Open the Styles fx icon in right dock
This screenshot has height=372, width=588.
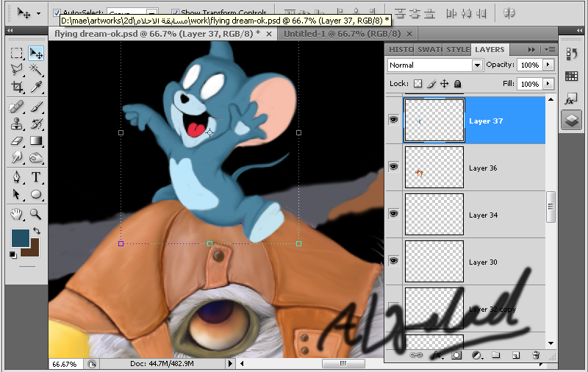(571, 99)
